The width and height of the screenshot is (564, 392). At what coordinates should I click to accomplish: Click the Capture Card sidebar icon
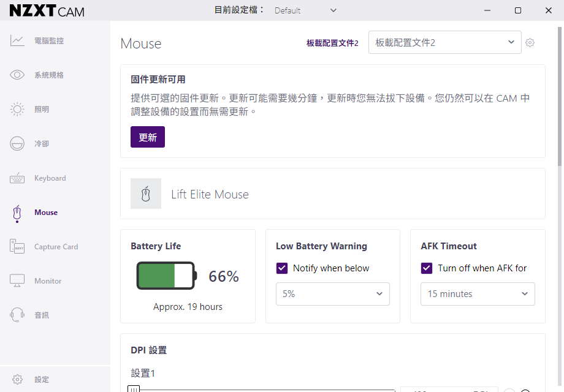pyautogui.click(x=17, y=246)
